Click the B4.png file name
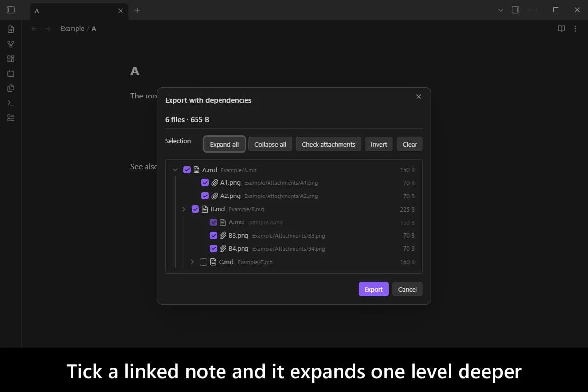588x392 pixels. coord(239,249)
